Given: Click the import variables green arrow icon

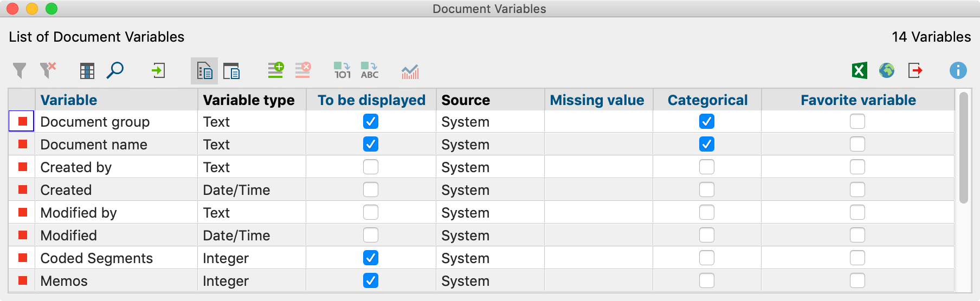Looking at the screenshot, I should click(158, 70).
